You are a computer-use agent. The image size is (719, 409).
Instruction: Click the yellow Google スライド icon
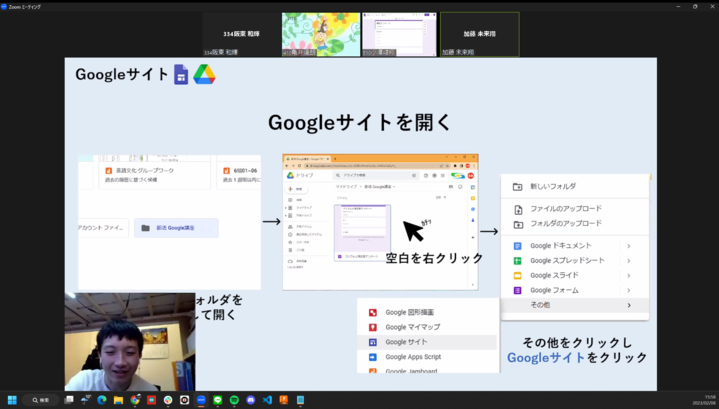(x=517, y=276)
